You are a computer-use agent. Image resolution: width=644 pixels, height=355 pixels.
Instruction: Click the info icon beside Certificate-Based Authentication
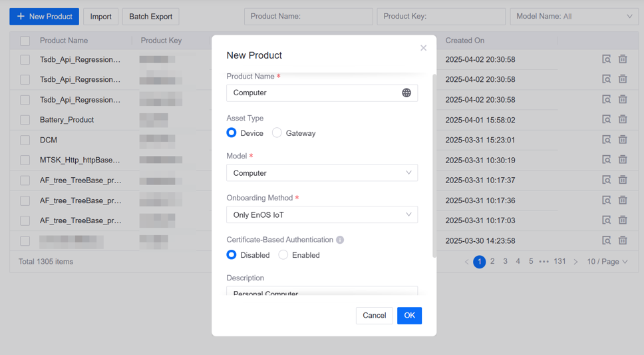pos(340,240)
